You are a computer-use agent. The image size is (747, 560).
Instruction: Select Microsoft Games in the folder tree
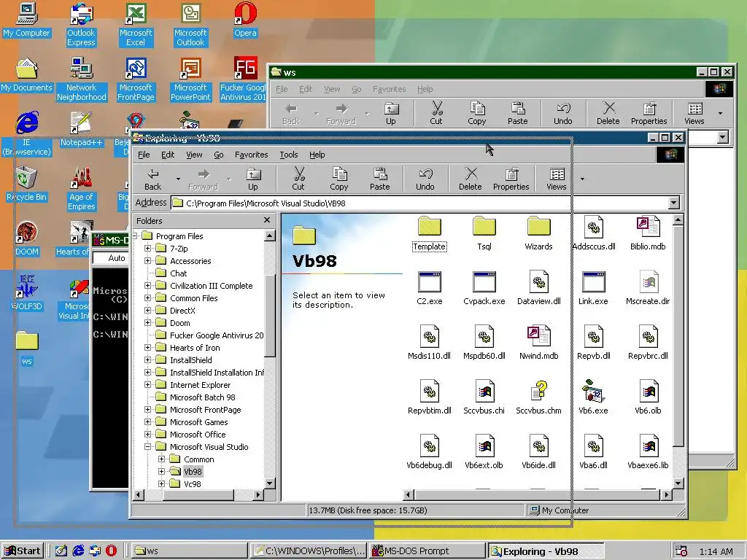click(x=198, y=422)
